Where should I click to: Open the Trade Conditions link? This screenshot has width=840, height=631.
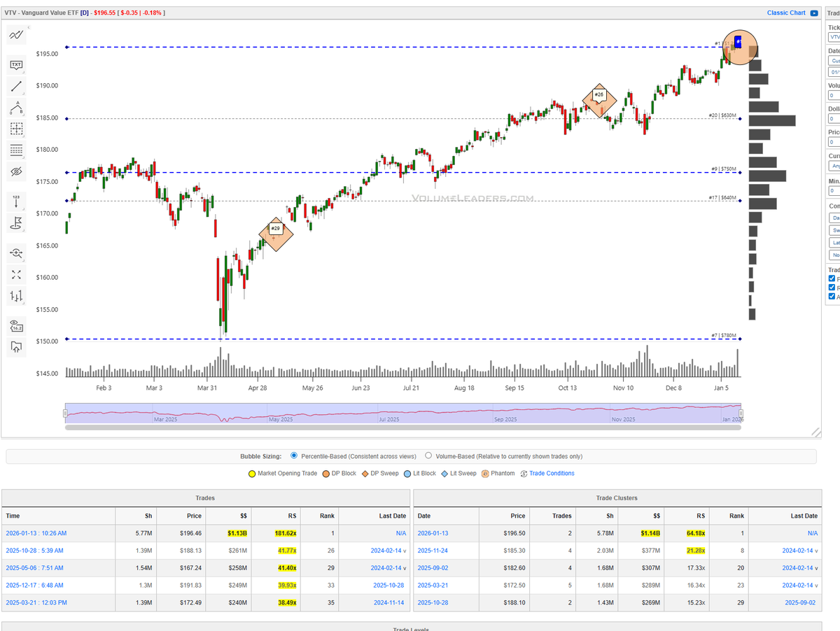coord(552,474)
